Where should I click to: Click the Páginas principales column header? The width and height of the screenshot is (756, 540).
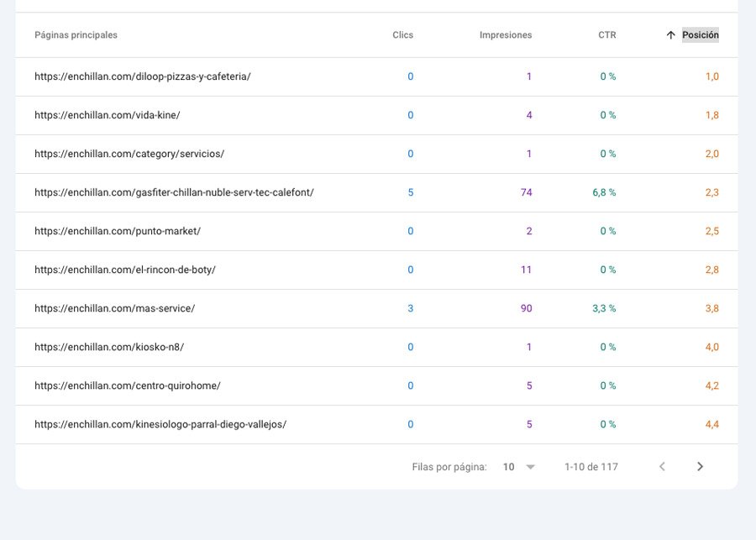tap(76, 35)
